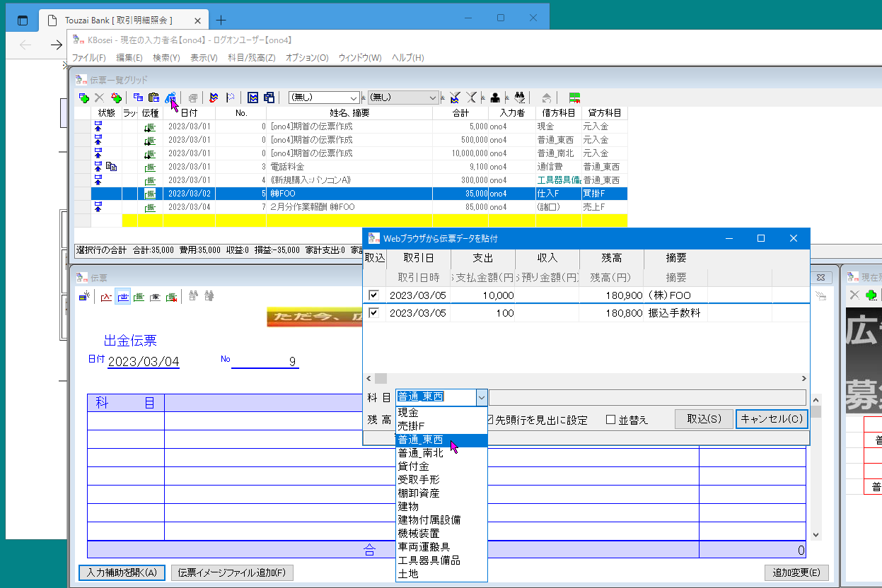
Task: Click the first greyed binoculars icon in 伝票 toolbar
Action: click(x=193, y=297)
